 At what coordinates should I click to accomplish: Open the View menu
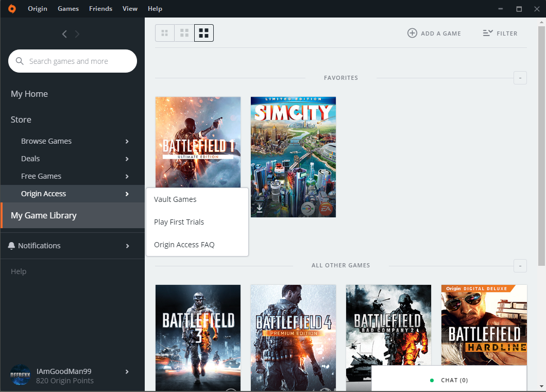click(130, 9)
